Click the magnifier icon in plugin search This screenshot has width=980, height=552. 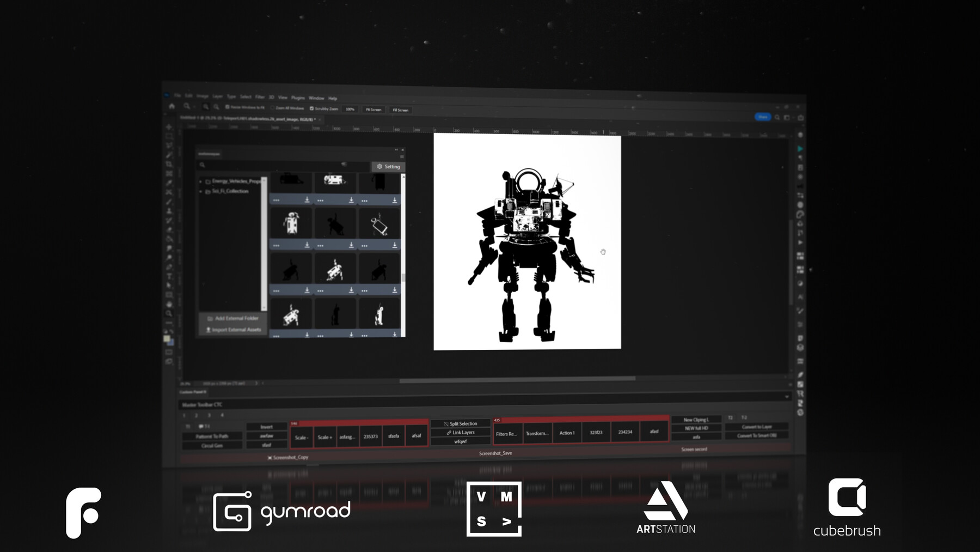[x=202, y=165]
